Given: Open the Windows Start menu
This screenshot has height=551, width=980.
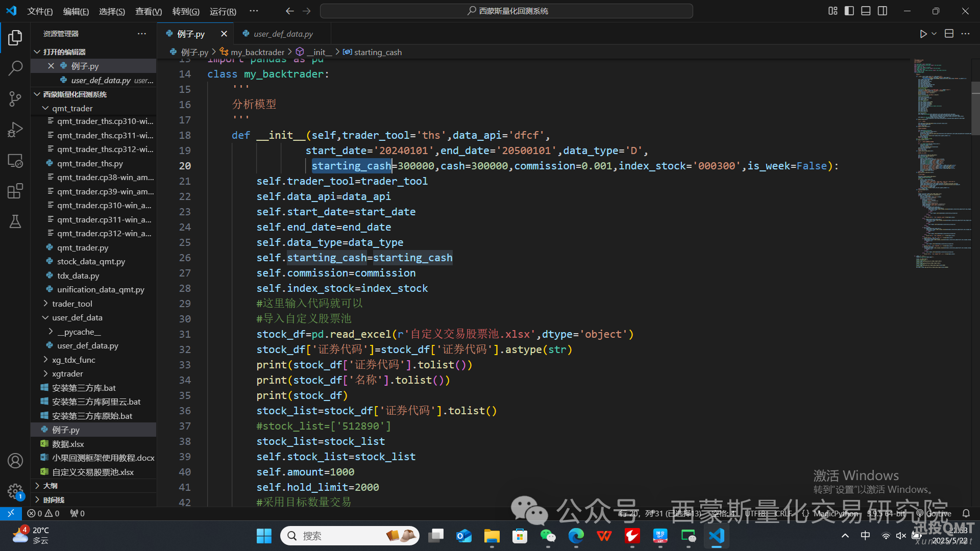Looking at the screenshot, I should click(x=264, y=536).
